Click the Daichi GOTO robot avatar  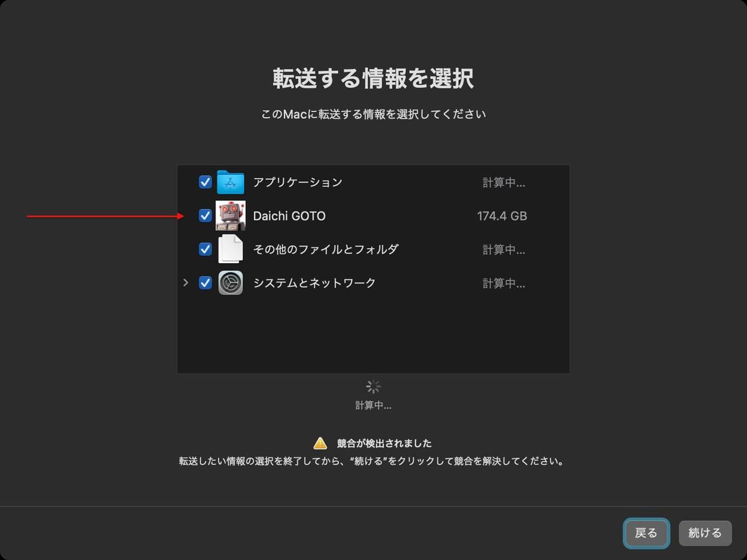[230, 216]
